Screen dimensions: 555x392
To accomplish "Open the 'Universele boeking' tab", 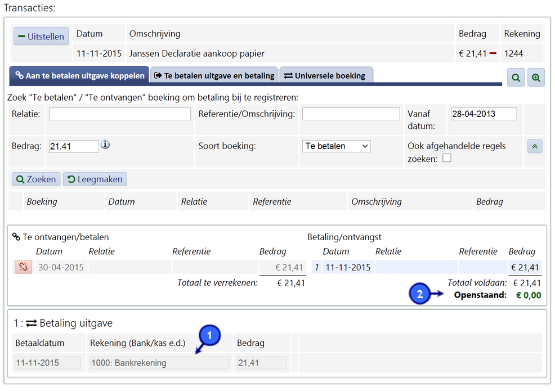I will pos(325,75).
